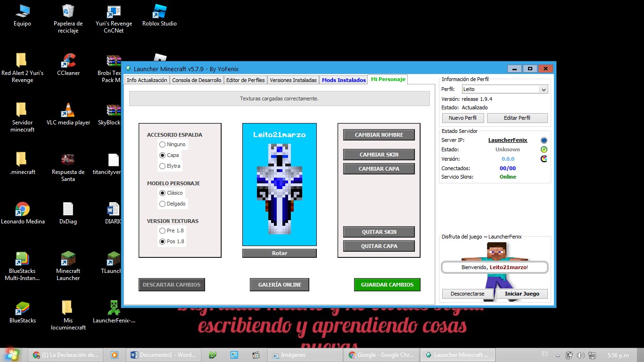Viewport: 644px width, 362px height.
Task: Select the Mis locuminecraft folder
Action: click(68, 316)
